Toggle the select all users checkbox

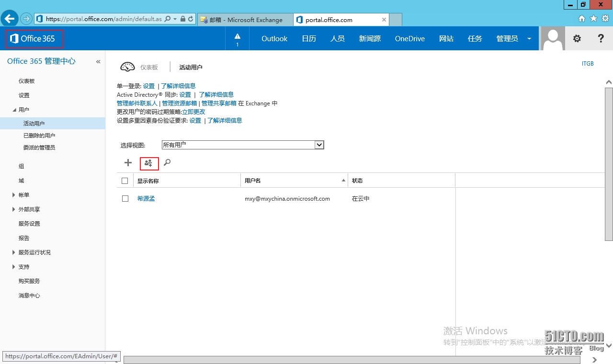tap(125, 181)
